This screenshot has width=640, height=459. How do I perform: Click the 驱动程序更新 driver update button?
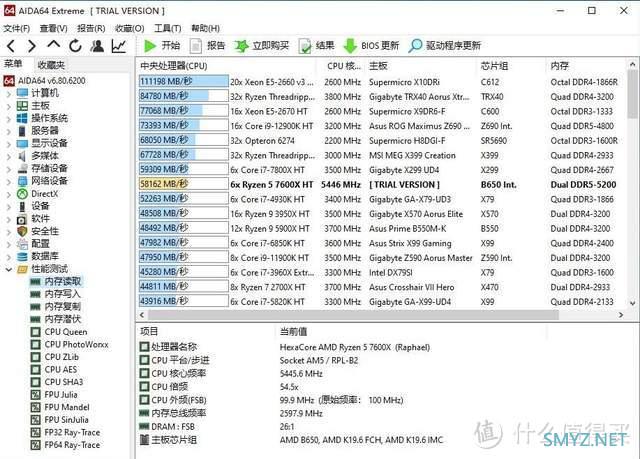point(445,46)
